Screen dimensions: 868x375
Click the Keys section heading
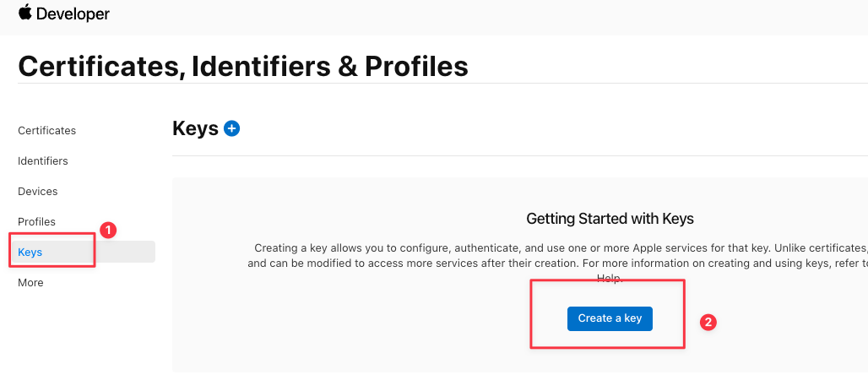tap(195, 128)
